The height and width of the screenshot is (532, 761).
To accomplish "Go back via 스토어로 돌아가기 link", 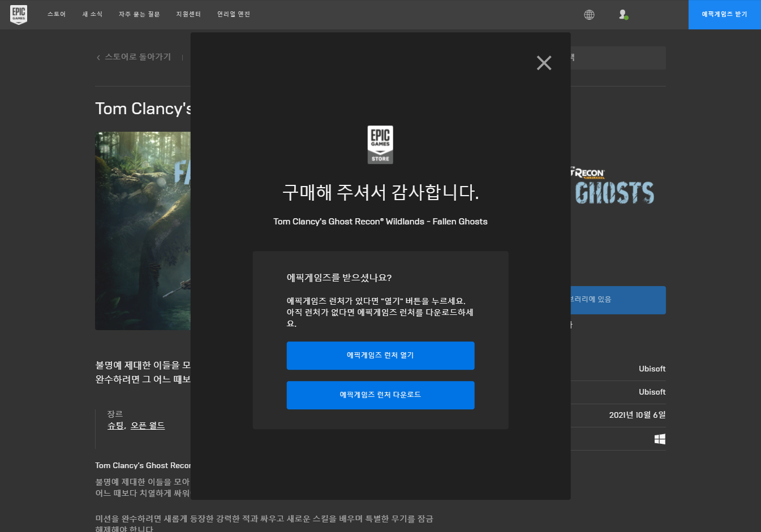I will tap(137, 57).
